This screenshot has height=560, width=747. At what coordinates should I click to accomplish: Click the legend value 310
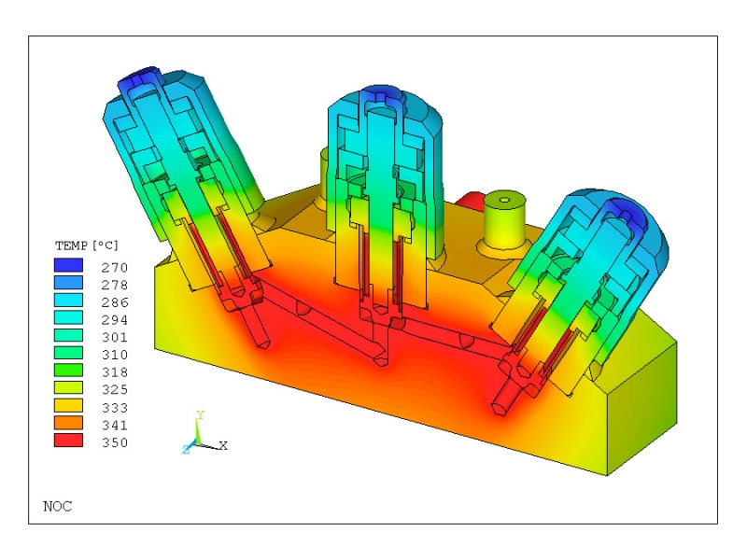coord(115,355)
